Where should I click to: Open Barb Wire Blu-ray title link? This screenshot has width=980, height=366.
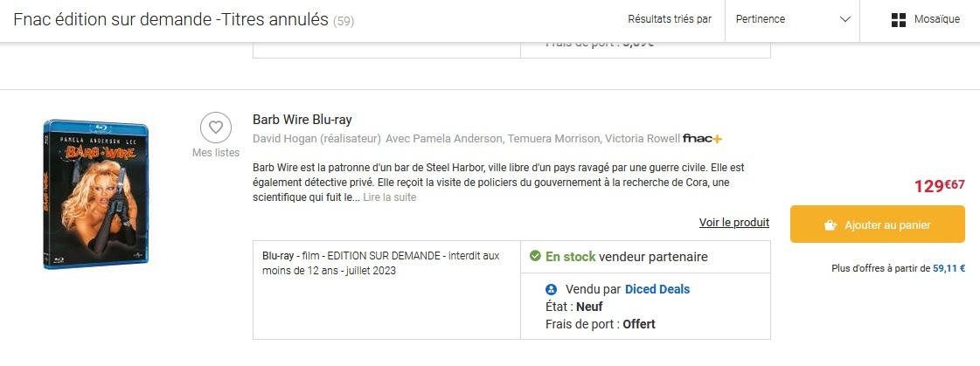click(302, 120)
